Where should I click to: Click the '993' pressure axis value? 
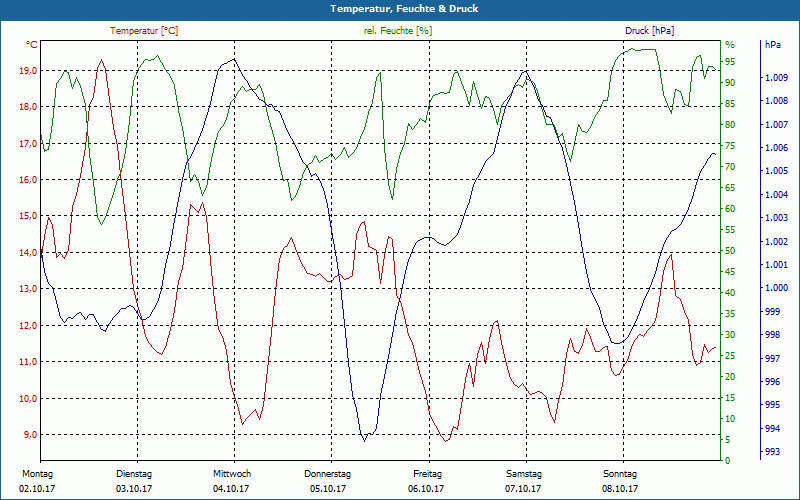772,452
